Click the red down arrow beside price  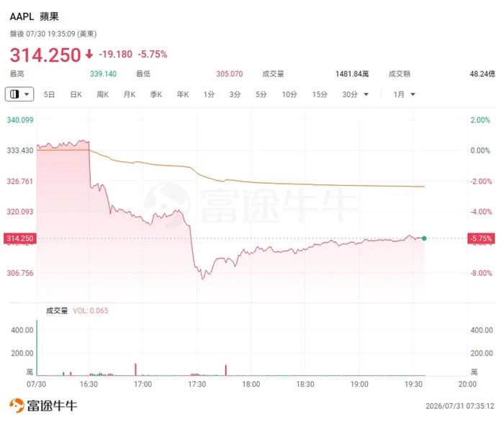tap(89, 54)
